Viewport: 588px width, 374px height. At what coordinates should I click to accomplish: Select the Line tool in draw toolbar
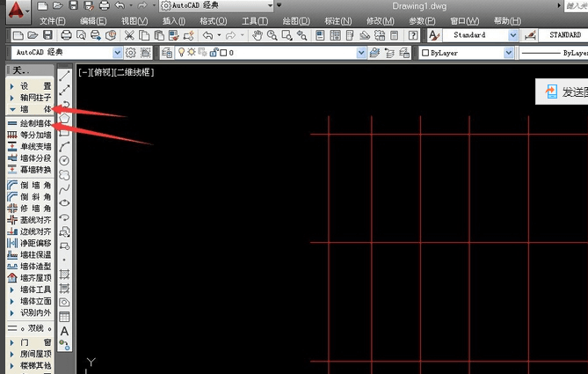click(64, 76)
